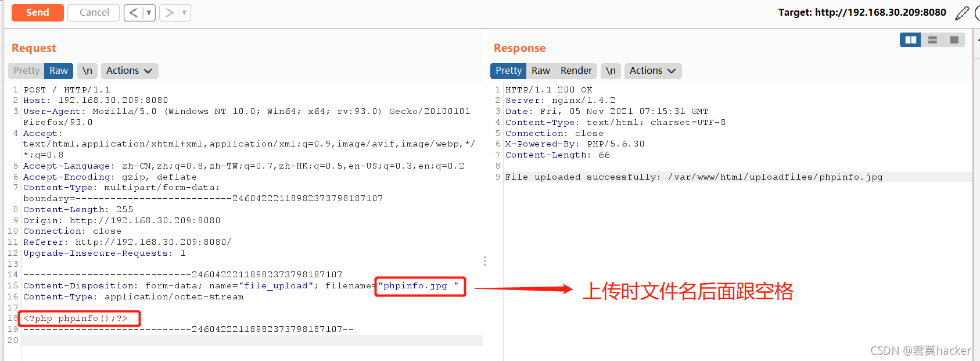
Task: Switch Request view to Pretty tab
Action: [26, 70]
